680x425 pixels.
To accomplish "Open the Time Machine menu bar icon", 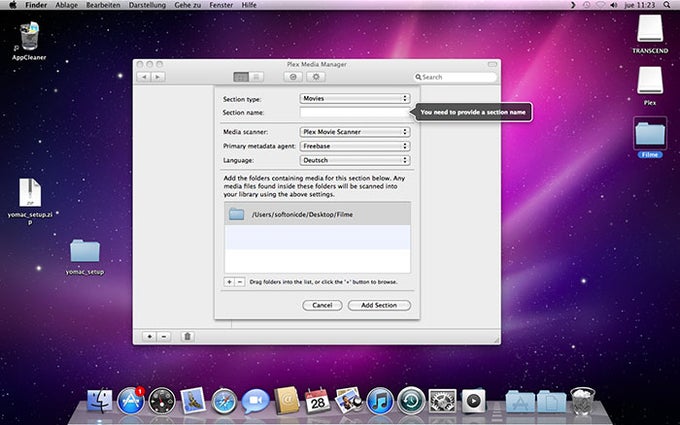I will pos(587,5).
